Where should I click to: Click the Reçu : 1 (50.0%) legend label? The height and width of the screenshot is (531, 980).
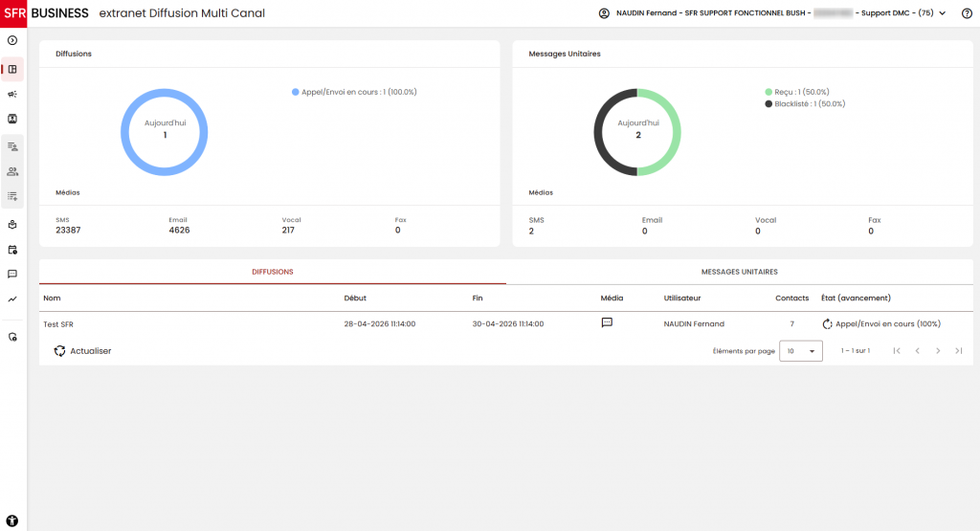click(x=802, y=92)
